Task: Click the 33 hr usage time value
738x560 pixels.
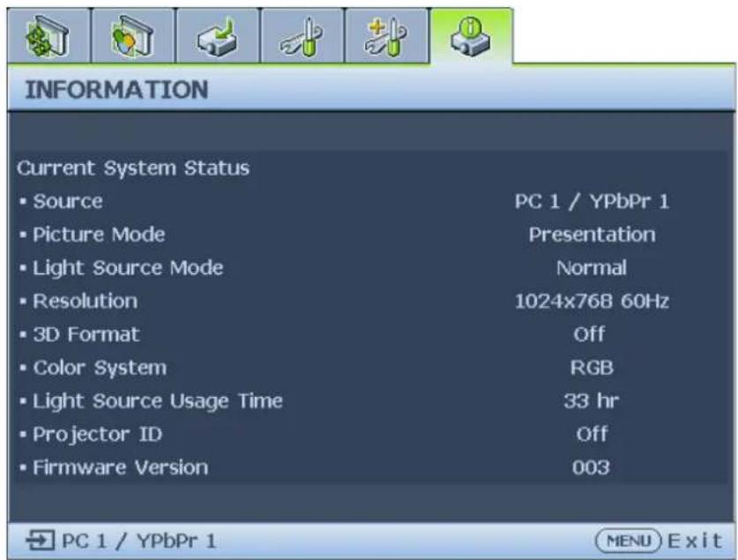Action: coord(591,401)
